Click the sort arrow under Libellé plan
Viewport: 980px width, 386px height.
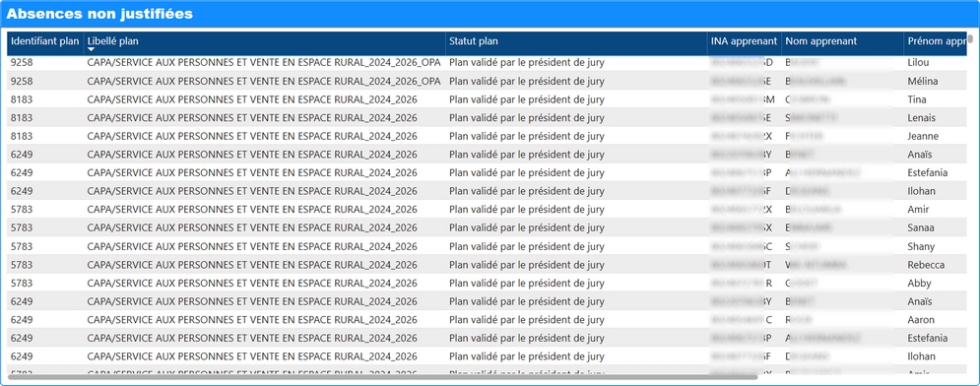pos(91,49)
